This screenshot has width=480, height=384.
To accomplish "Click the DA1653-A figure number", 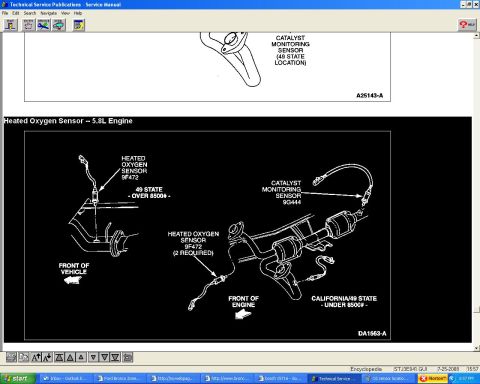I will [x=372, y=333].
